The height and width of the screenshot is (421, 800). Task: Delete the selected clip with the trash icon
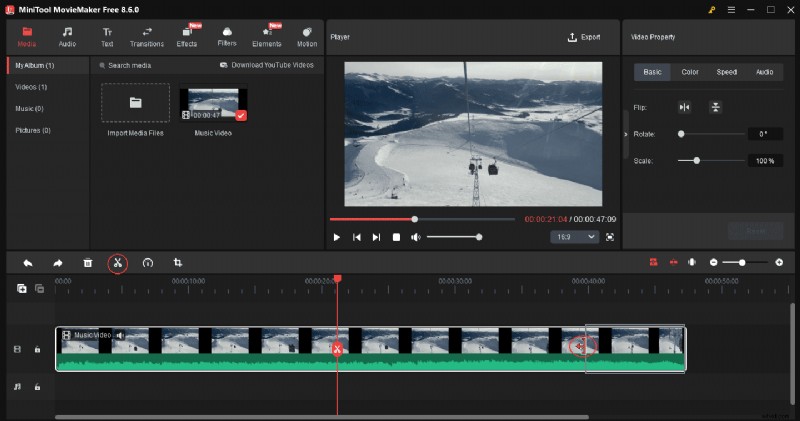88,263
